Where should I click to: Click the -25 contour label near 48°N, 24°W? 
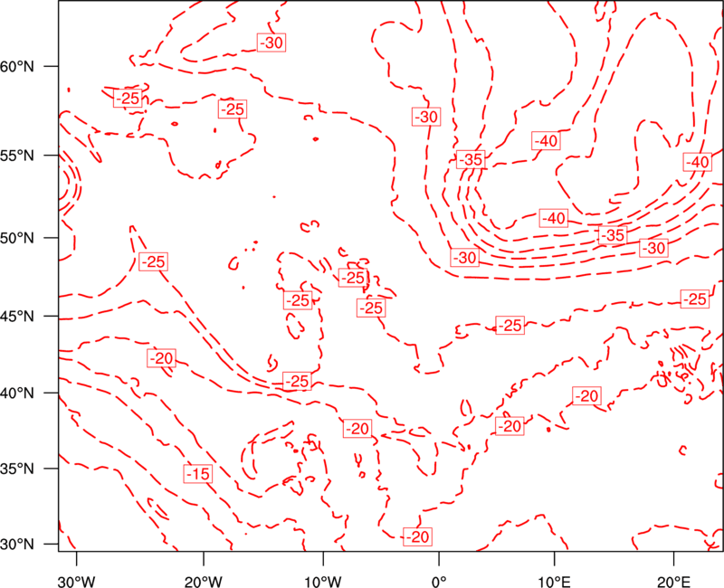click(x=153, y=261)
